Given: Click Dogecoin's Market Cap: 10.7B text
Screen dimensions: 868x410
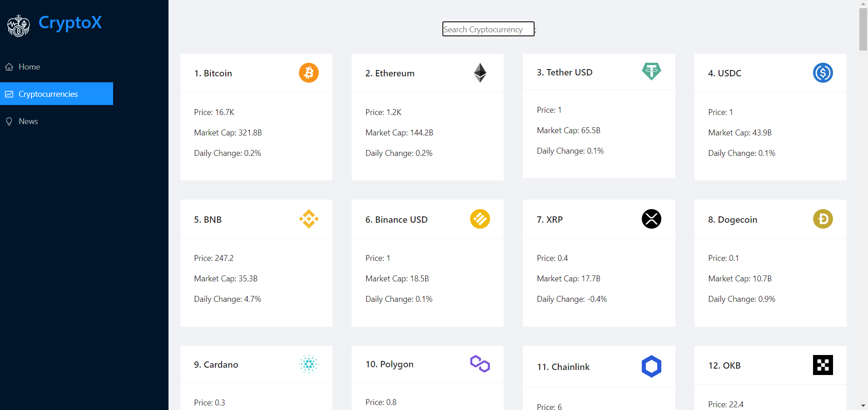Looking at the screenshot, I should point(740,279).
